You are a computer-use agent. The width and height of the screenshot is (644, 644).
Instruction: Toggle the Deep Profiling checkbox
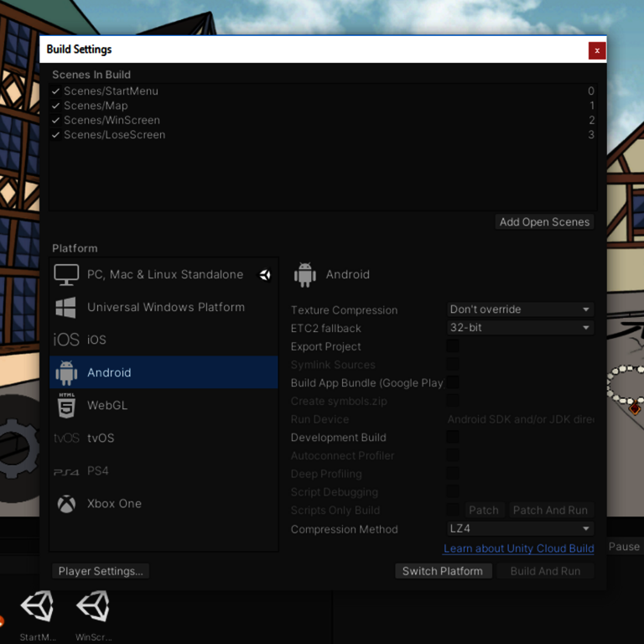tap(453, 473)
